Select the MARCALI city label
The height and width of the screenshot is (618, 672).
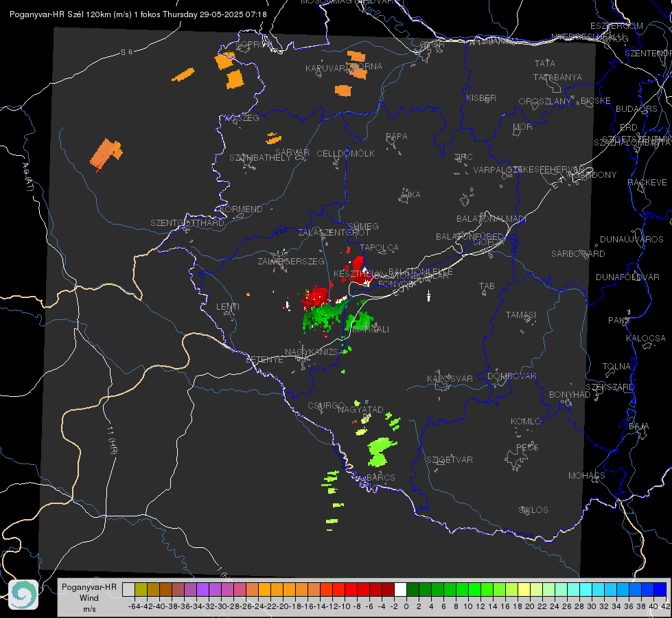[371, 330]
